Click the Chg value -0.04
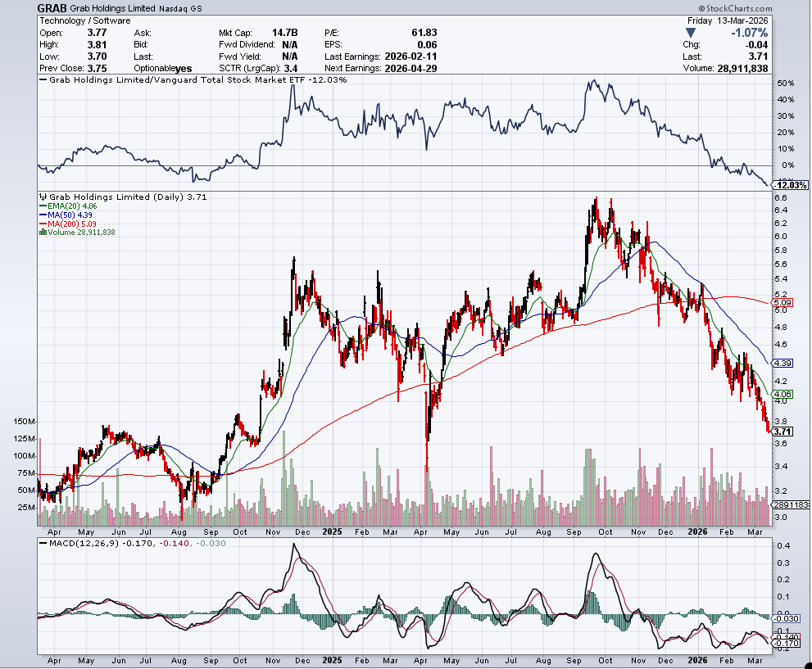 pyautogui.click(x=756, y=44)
